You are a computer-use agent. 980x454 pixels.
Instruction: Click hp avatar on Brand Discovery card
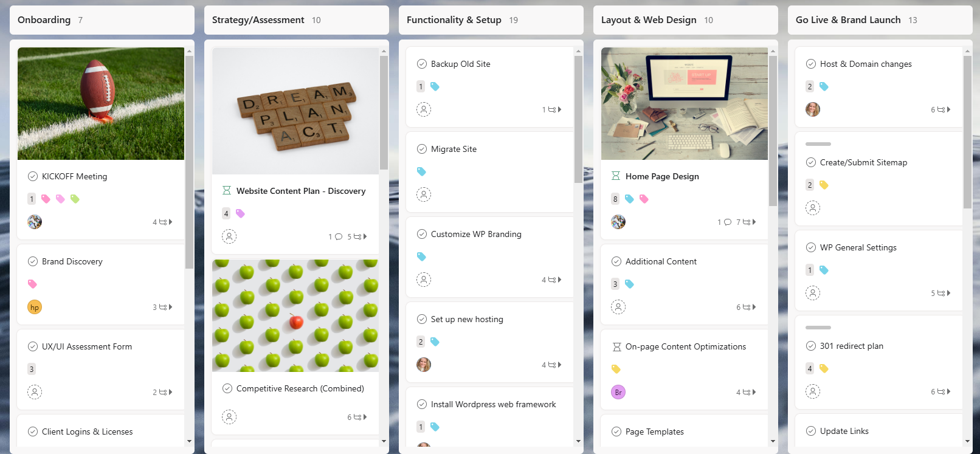pyautogui.click(x=35, y=307)
